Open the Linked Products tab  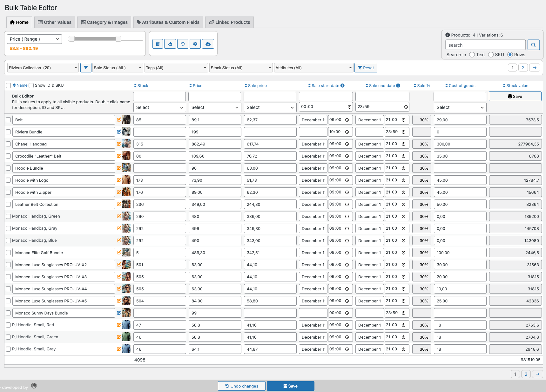pyautogui.click(x=229, y=22)
